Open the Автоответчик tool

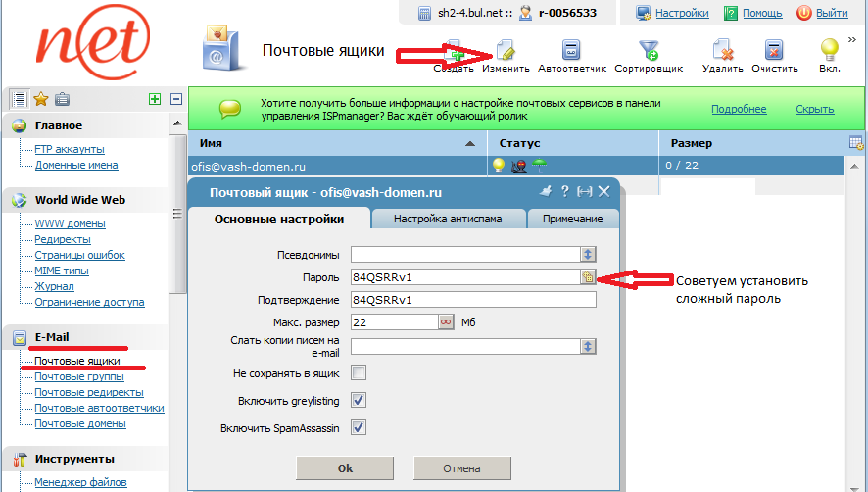point(571,50)
